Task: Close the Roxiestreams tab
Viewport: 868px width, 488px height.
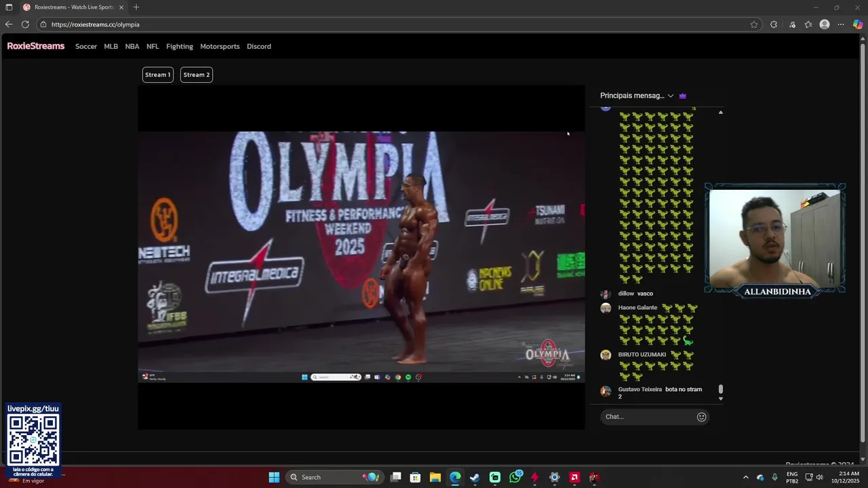Action: pos(121,7)
